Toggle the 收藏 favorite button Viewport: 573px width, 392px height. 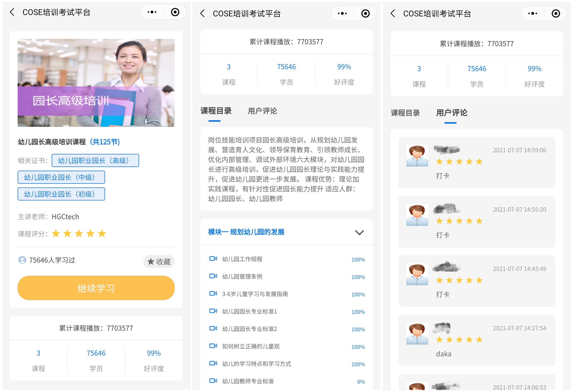159,262
